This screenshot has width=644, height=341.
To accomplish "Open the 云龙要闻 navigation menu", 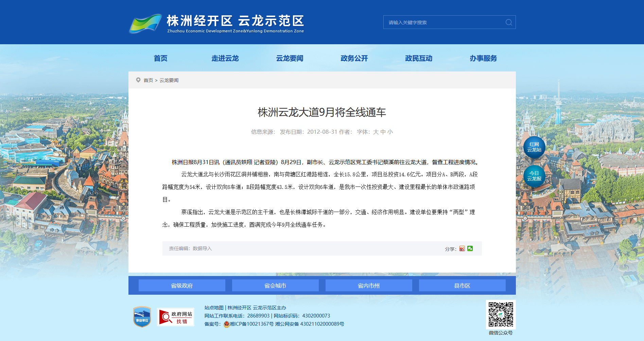I will click(290, 58).
